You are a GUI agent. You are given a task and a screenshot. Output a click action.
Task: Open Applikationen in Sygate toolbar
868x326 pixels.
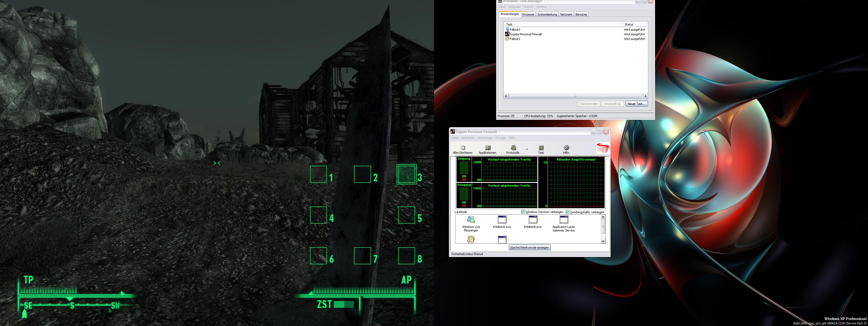(488, 149)
